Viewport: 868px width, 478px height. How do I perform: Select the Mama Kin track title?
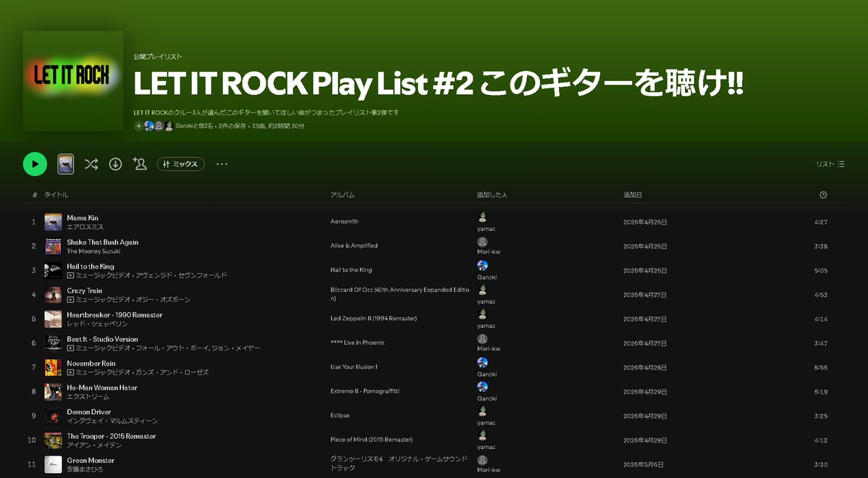click(83, 218)
